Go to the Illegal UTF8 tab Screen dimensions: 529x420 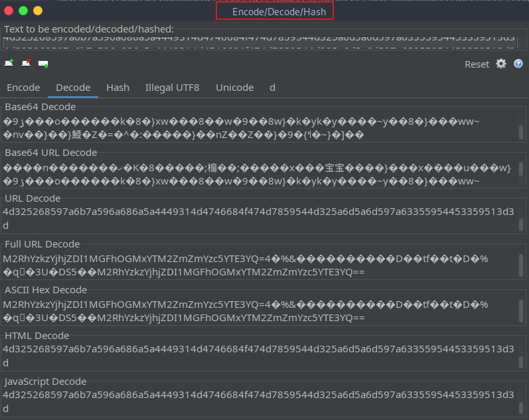(x=172, y=88)
